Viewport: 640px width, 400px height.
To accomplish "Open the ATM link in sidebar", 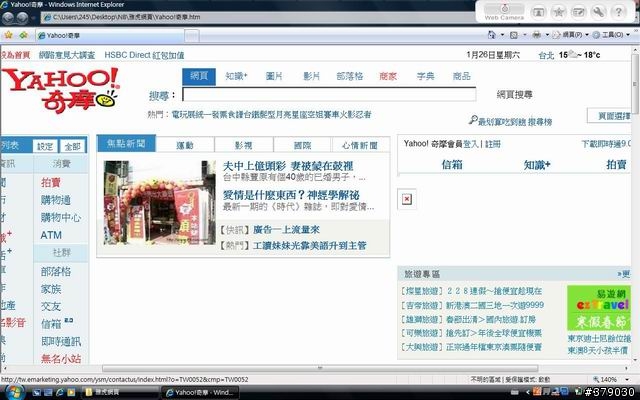I will [51, 235].
